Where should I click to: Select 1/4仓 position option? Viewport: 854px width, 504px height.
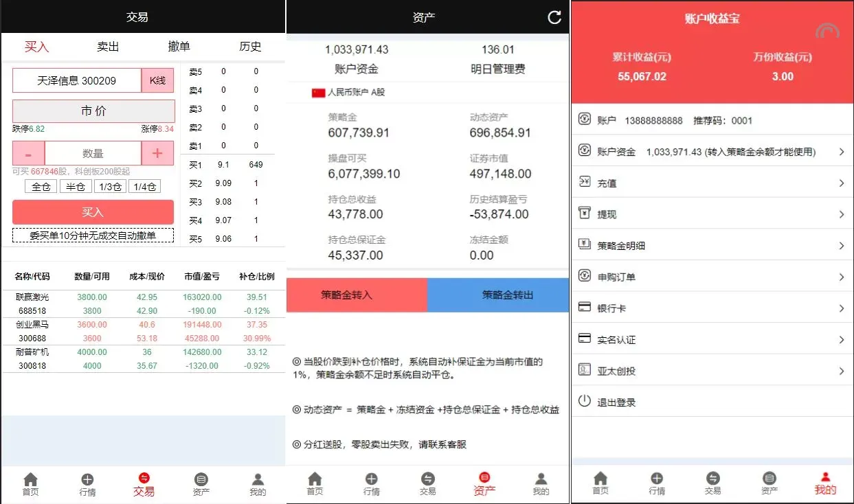point(144,187)
